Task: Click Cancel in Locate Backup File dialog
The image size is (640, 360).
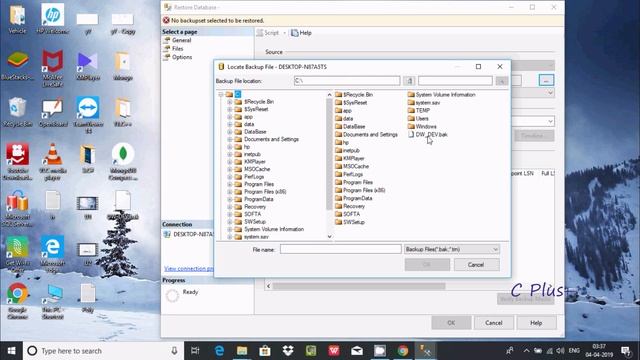Action: coord(476,264)
